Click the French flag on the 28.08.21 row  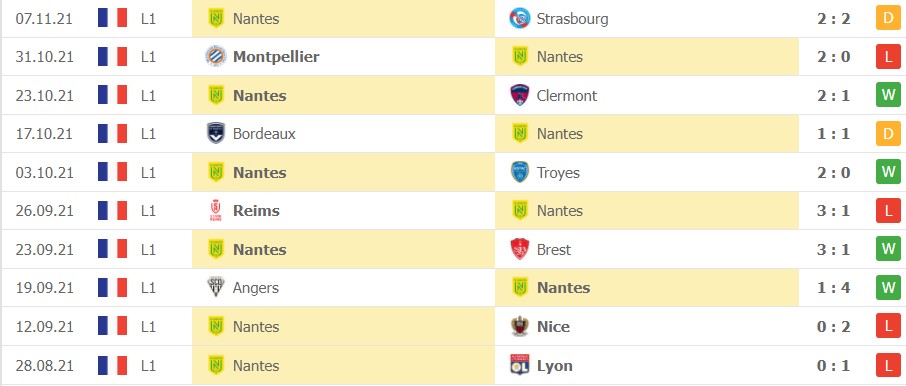[x=112, y=365]
